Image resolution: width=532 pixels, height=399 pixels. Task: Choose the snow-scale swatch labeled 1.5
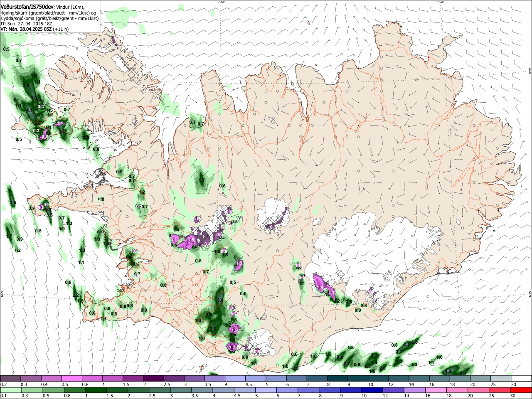tap(133, 378)
